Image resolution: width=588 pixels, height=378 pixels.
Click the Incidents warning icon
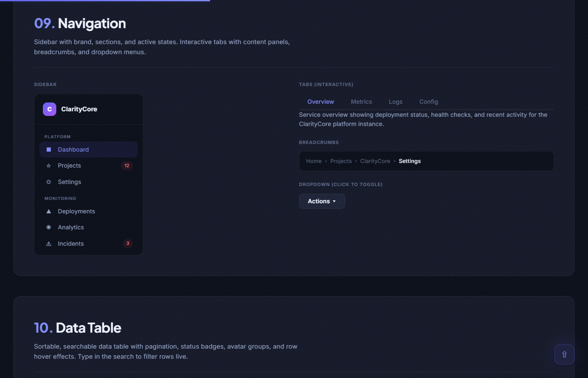click(x=49, y=244)
